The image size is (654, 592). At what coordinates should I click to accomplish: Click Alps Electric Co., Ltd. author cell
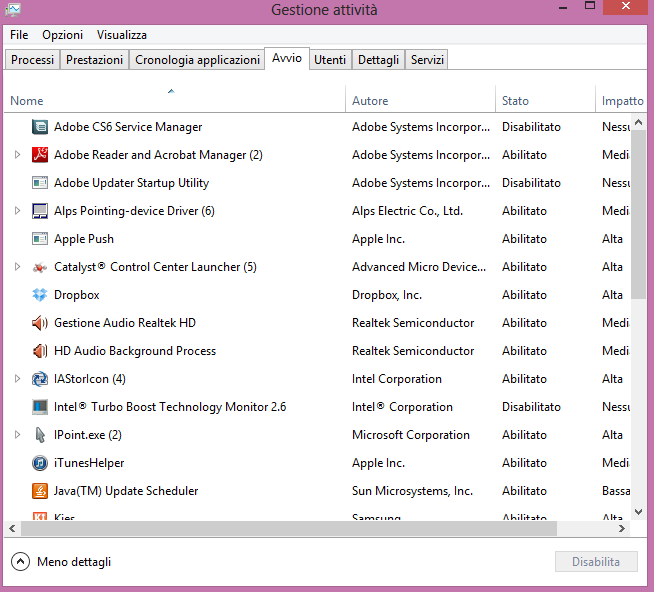pos(407,211)
